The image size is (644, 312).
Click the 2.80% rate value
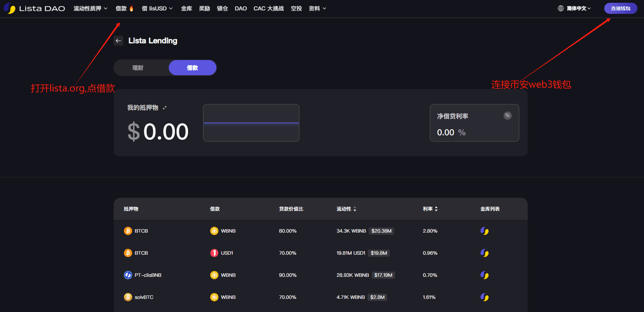coord(430,231)
